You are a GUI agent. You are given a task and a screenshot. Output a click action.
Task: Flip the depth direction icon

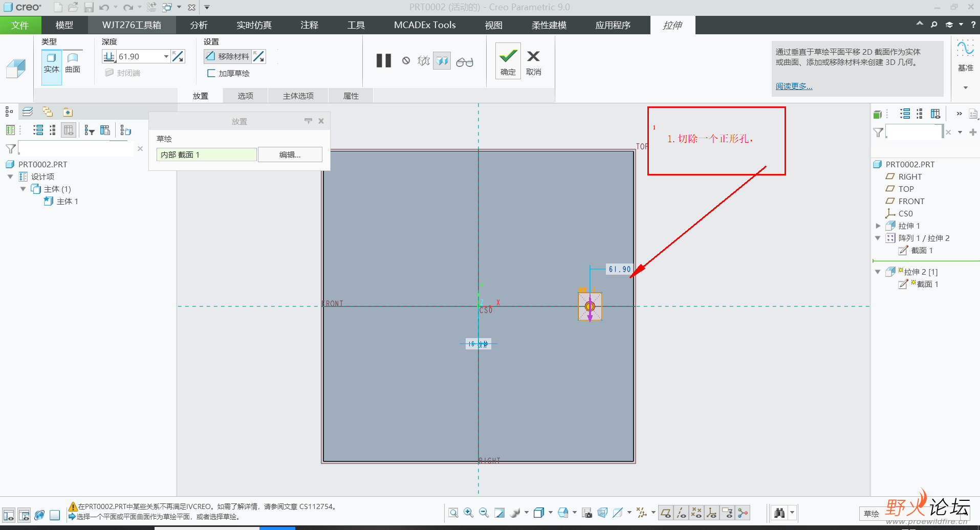coord(178,56)
